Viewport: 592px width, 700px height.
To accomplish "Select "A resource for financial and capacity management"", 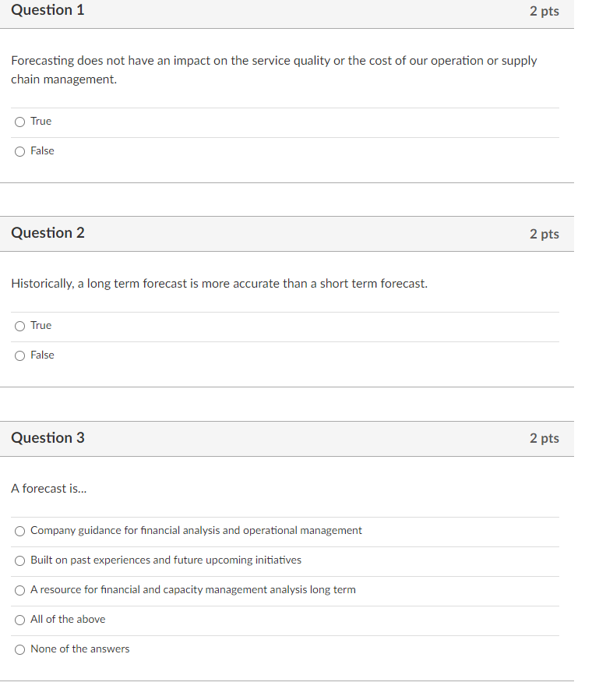I will click(19, 590).
